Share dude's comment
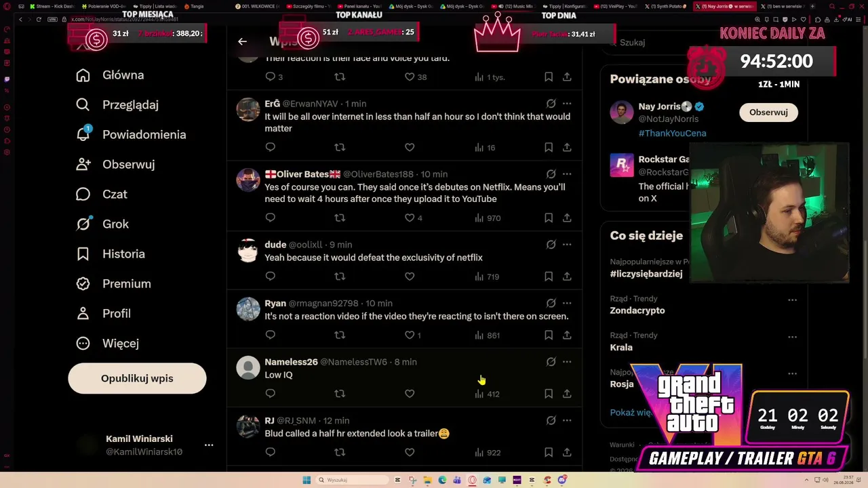868x488 pixels. pos(567,277)
